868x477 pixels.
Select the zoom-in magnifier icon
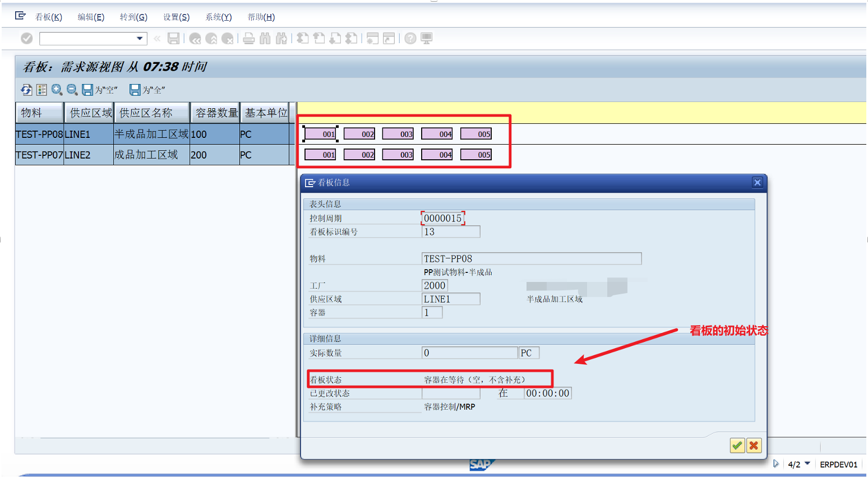(x=56, y=90)
